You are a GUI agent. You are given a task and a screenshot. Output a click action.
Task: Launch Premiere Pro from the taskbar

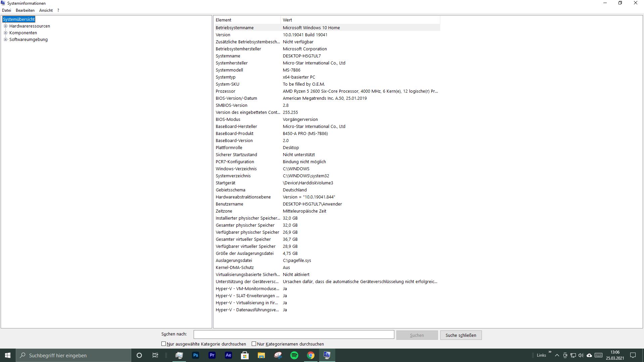(x=212, y=355)
